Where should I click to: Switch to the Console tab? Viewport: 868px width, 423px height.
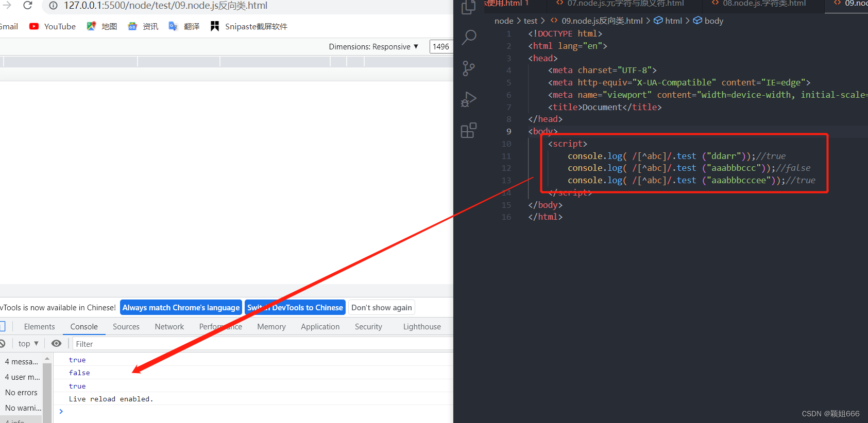click(x=84, y=327)
